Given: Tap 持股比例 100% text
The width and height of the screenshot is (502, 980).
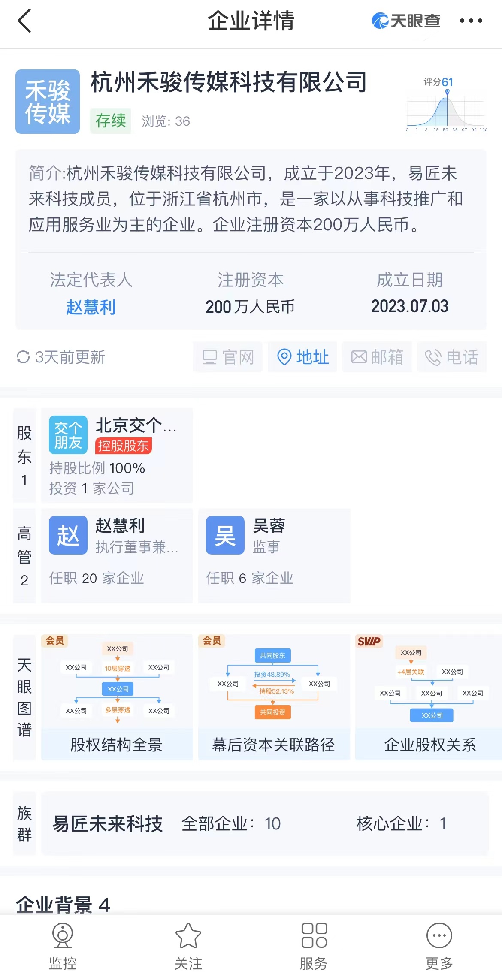Looking at the screenshot, I should [97, 468].
